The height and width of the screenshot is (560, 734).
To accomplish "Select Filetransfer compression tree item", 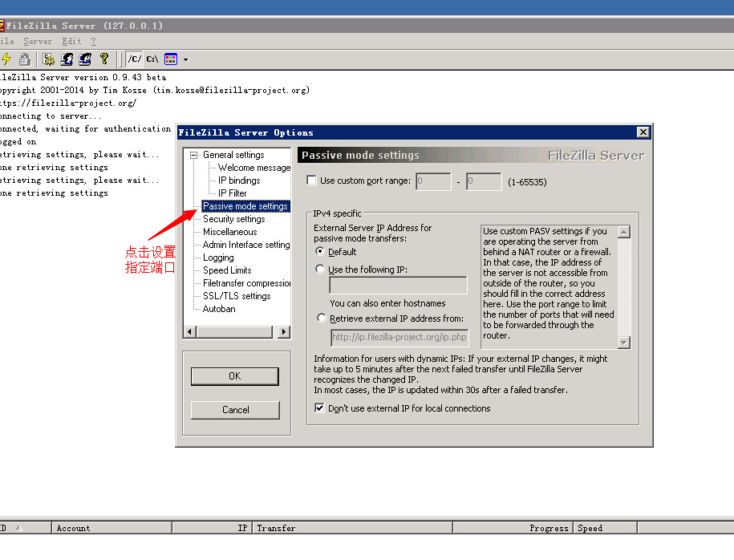I will [x=246, y=283].
